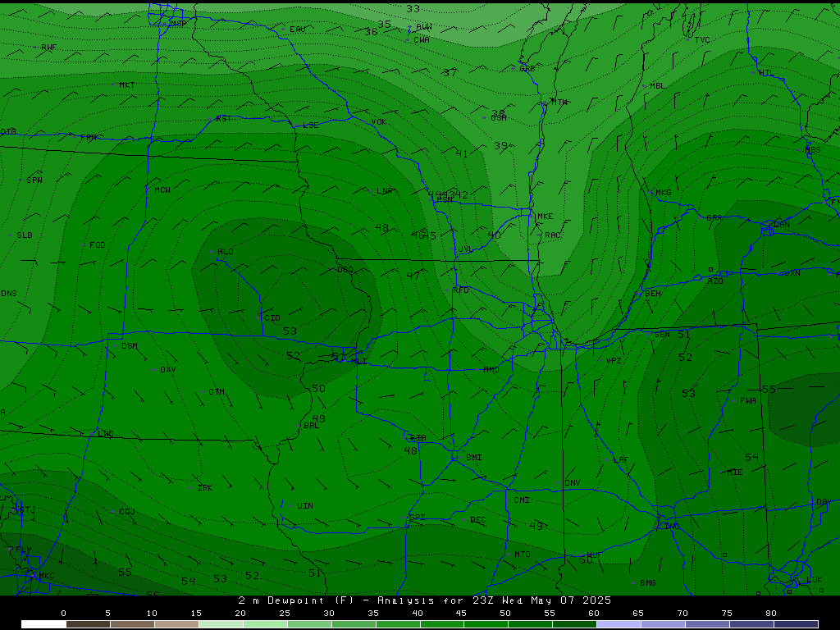The image size is (840, 630).
Task: Click the MBS station label
Action: tap(813, 150)
